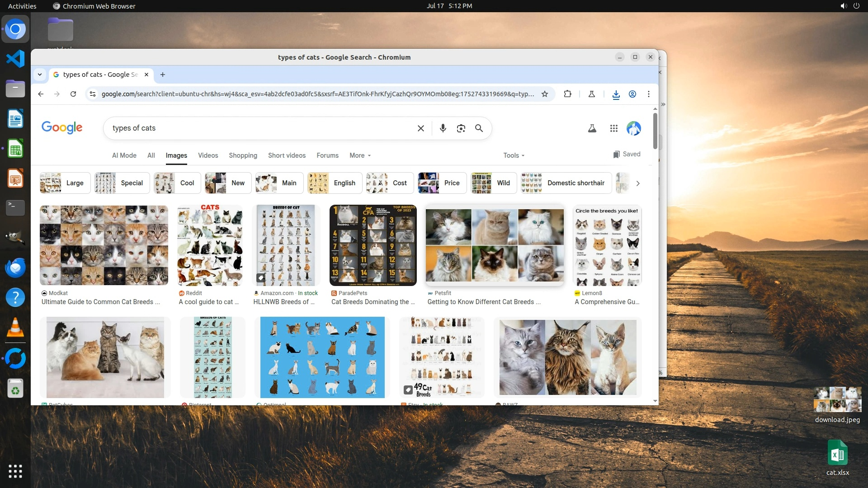Open the Google apps grid
868x488 pixels.
coord(613,128)
